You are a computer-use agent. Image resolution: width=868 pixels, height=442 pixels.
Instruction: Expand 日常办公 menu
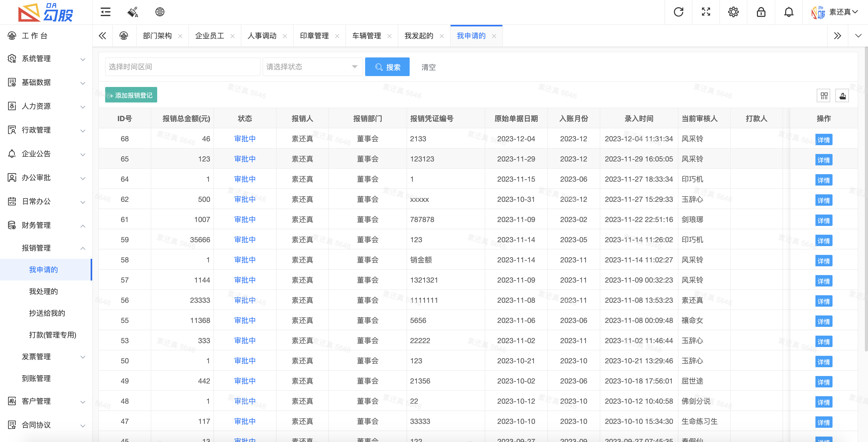point(46,201)
